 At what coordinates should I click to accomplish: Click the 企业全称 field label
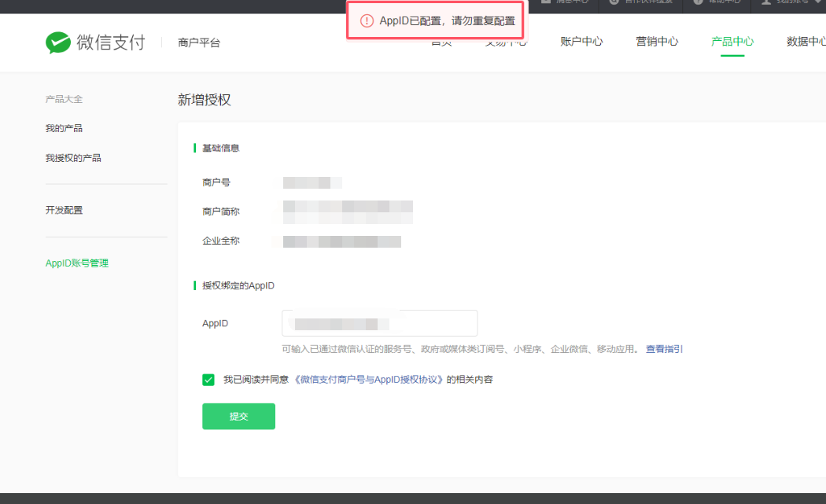221,241
